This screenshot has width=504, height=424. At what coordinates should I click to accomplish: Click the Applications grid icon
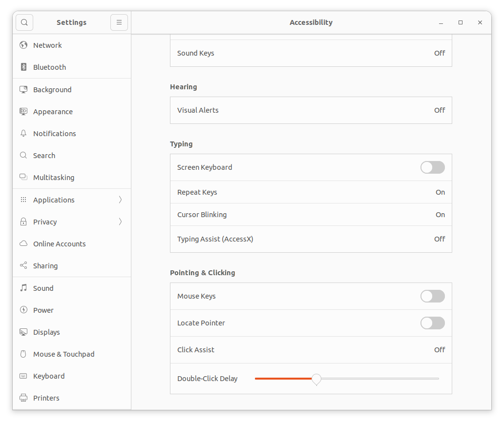(x=23, y=200)
